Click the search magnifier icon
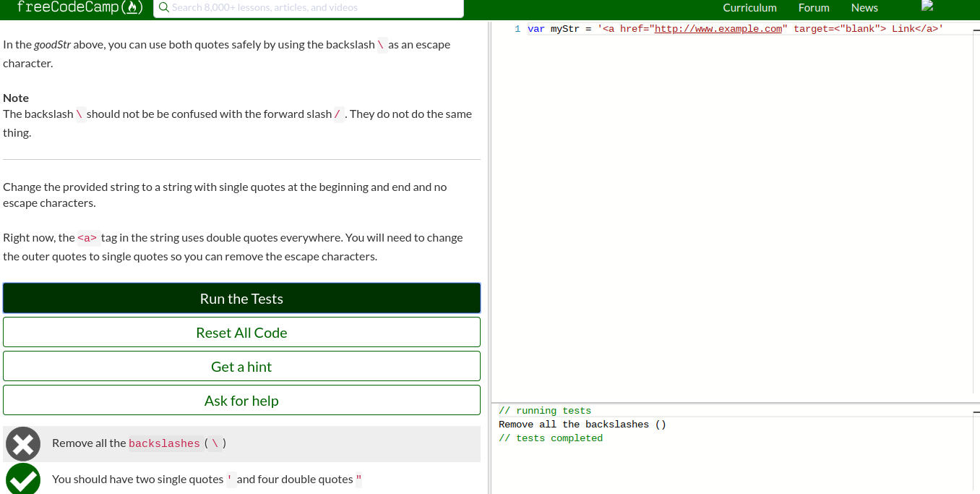This screenshot has height=494, width=980. tap(163, 8)
